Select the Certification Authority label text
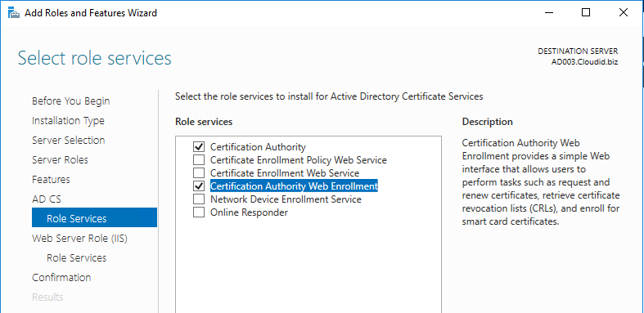The image size is (644, 313). (x=258, y=146)
